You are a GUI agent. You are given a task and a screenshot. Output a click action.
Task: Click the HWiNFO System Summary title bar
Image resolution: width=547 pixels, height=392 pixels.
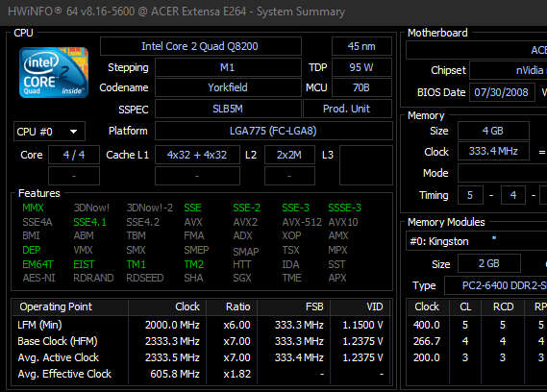[273, 12]
